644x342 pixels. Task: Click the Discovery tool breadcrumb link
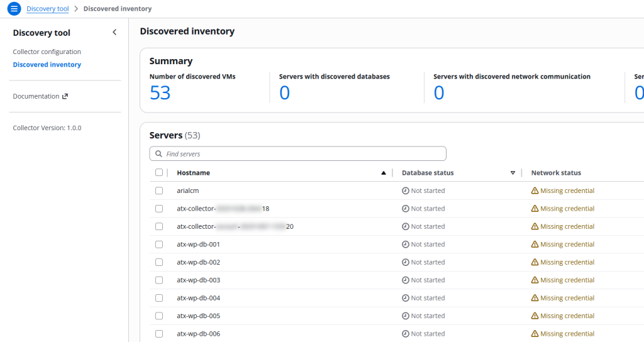tap(48, 9)
